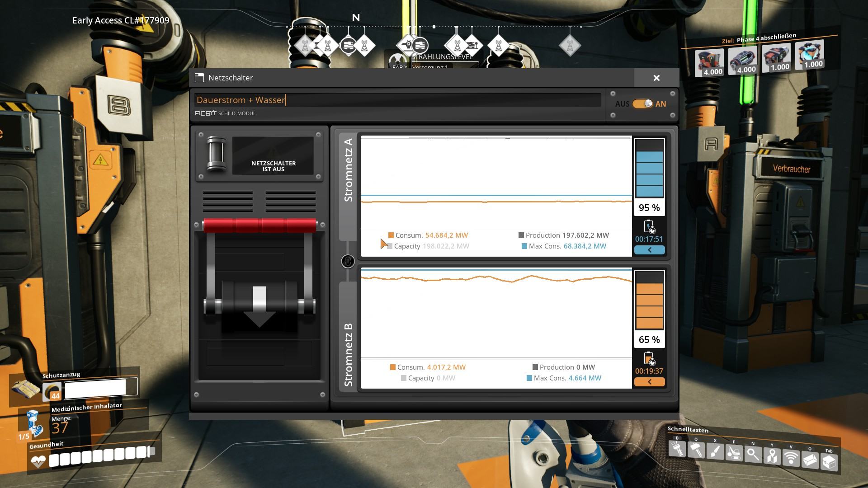Collapse the Stromnetz A battery panel with the blue chevron
The height and width of the screenshot is (488, 868).
pos(650,250)
